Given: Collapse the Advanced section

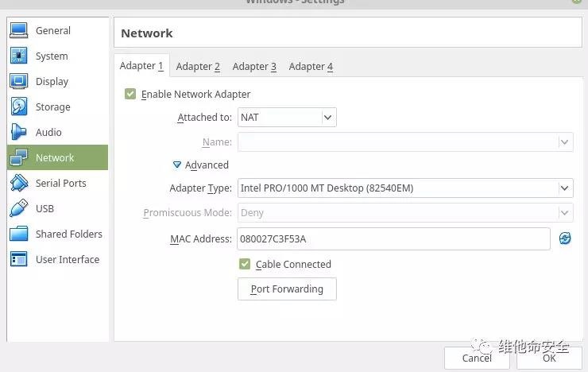Looking at the screenshot, I should 178,165.
